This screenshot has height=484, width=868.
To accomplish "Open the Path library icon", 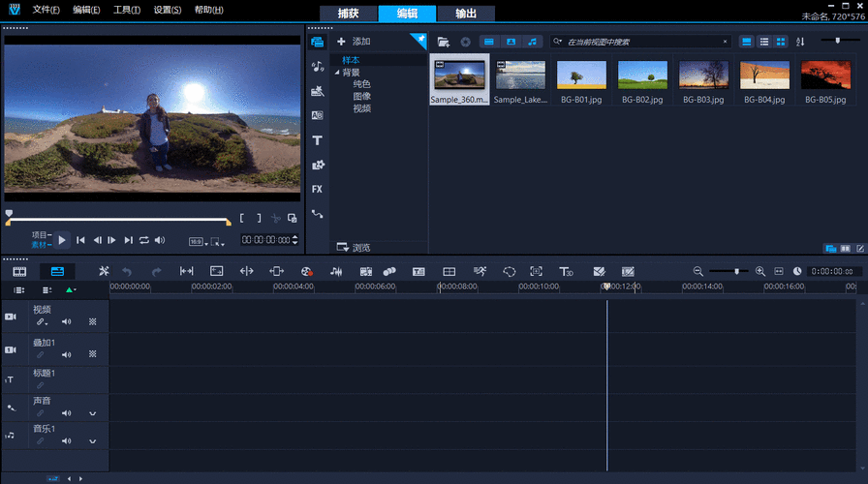I will coord(317,214).
